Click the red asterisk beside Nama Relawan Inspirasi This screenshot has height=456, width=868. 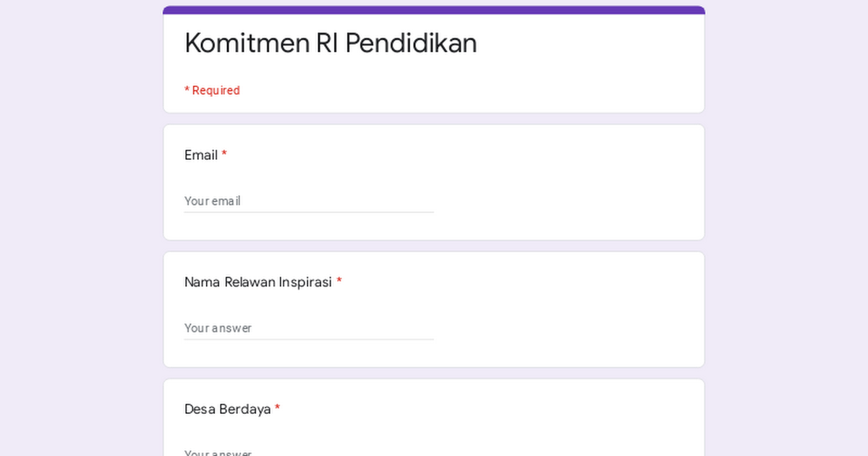click(340, 279)
